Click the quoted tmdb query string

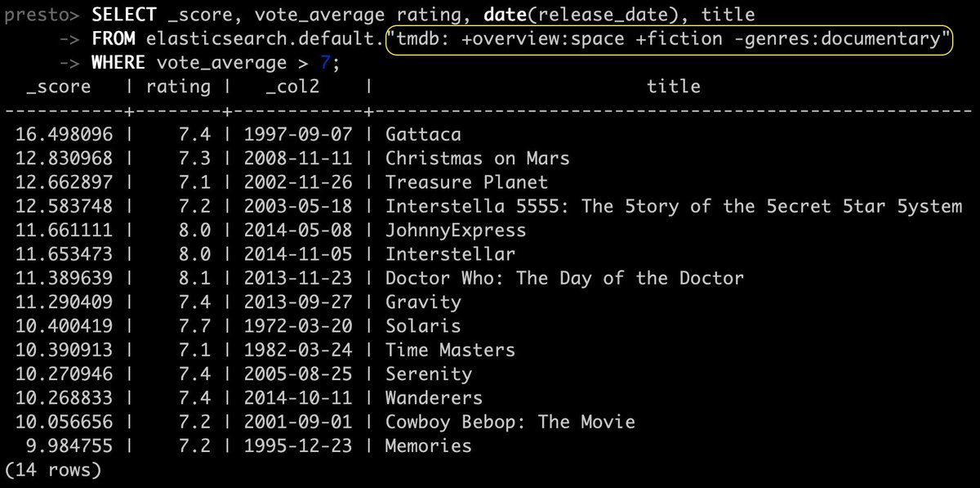[669, 38]
